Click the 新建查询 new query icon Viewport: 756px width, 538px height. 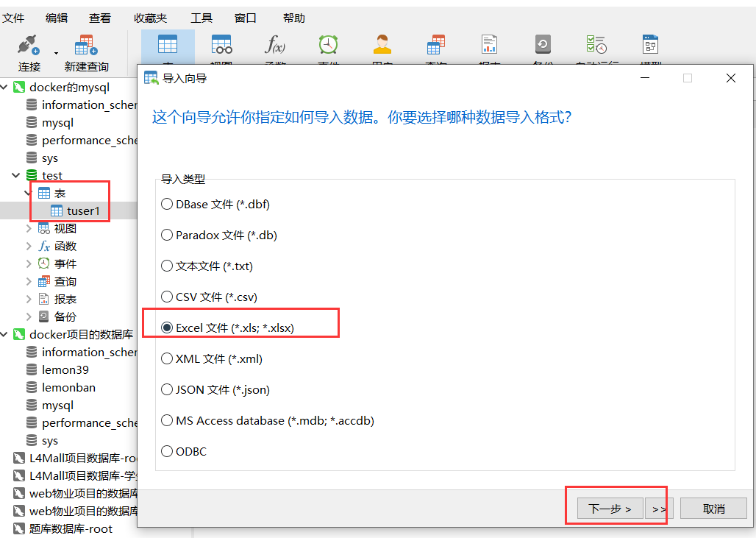tap(85, 46)
